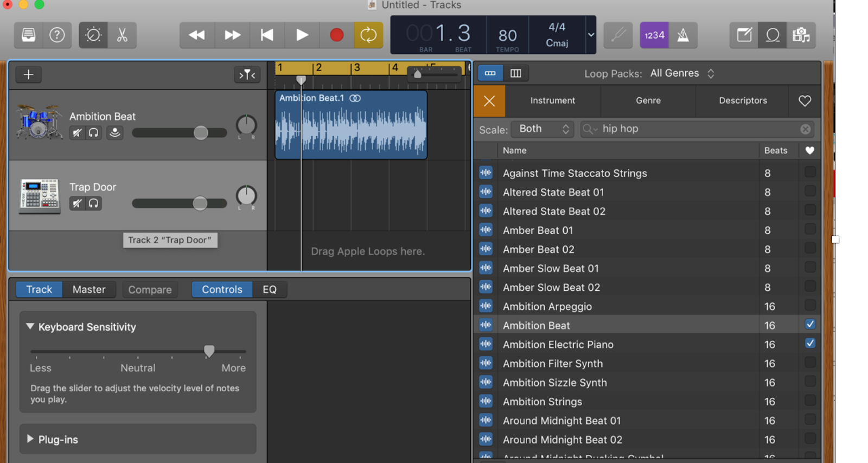
Task: Solo the Trap Door track with headphones
Action: coord(94,204)
